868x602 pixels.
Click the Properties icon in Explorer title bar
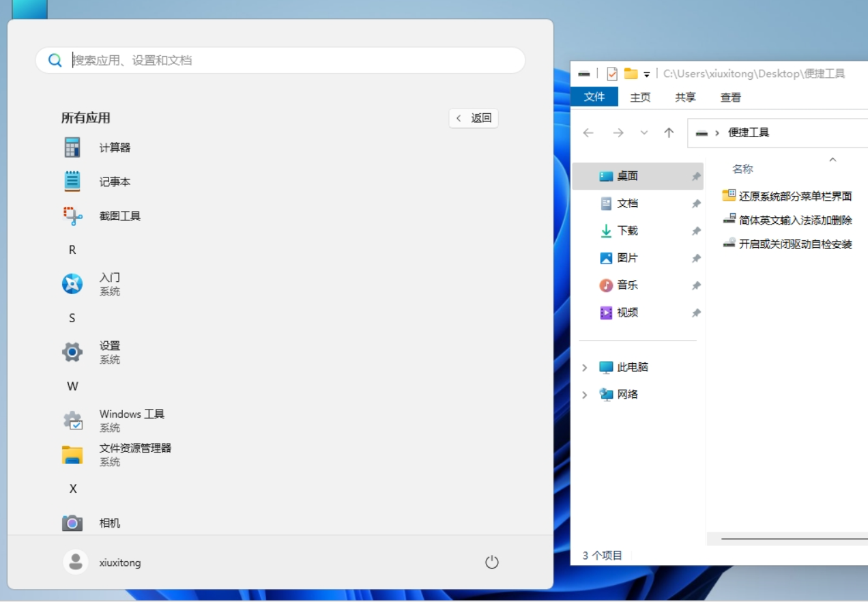pos(611,74)
